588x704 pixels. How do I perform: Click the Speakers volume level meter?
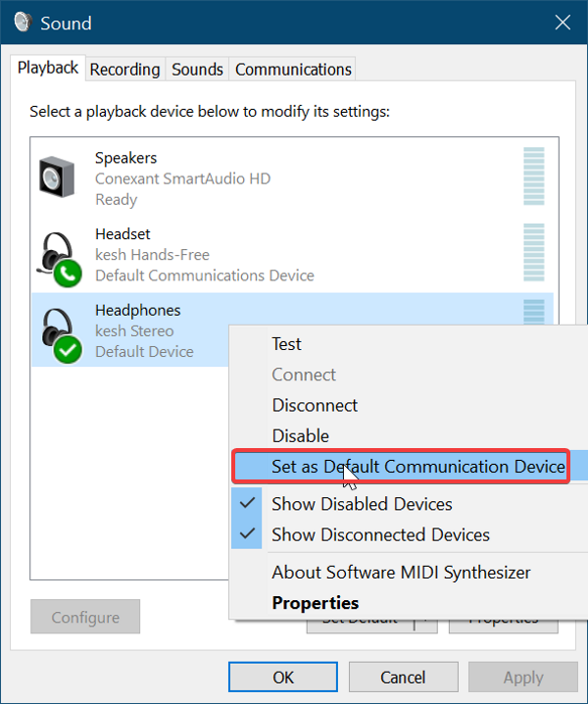(533, 177)
